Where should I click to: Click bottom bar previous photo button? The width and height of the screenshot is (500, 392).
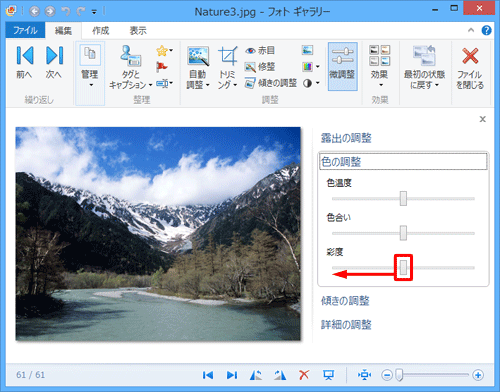click(x=208, y=375)
